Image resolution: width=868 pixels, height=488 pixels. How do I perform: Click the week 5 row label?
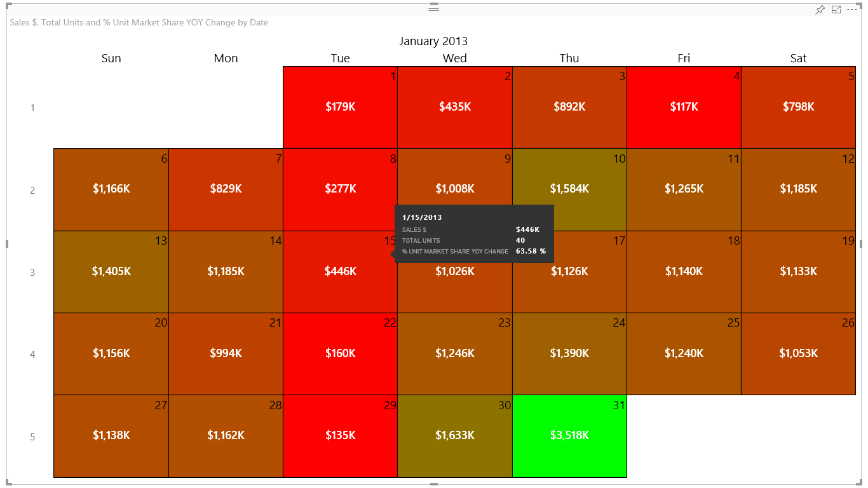pyautogui.click(x=32, y=437)
